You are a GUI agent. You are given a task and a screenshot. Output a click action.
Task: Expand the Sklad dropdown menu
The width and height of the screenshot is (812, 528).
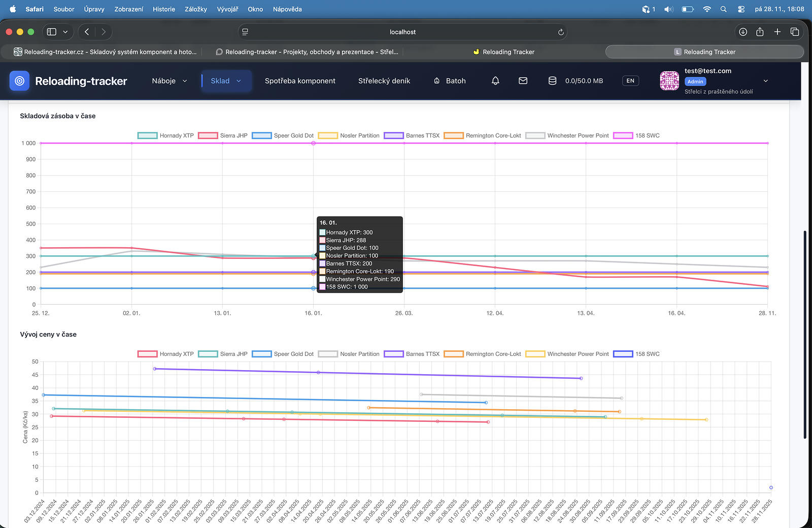[x=226, y=81]
